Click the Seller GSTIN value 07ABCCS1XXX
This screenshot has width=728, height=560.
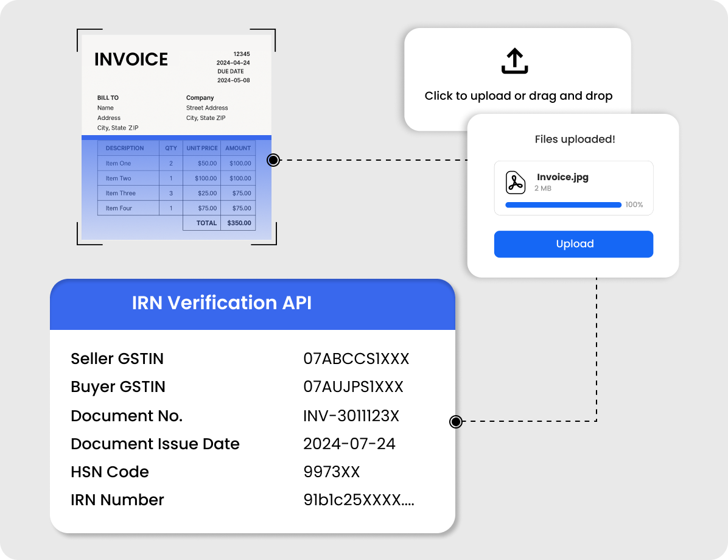point(356,359)
